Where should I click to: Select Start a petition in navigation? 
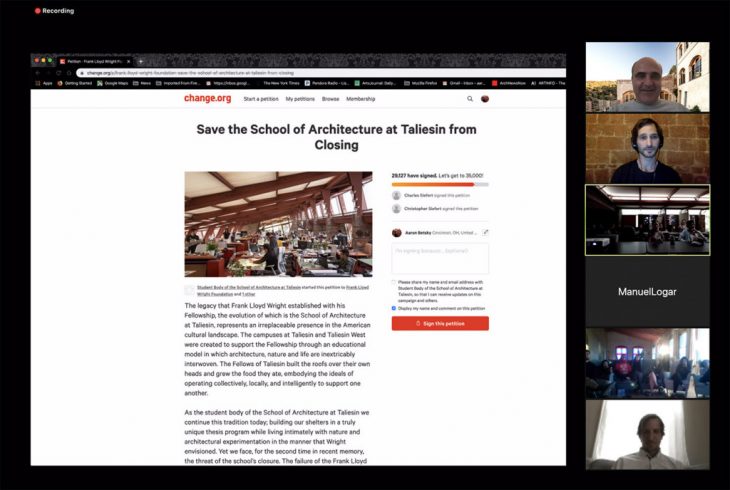tap(261, 99)
